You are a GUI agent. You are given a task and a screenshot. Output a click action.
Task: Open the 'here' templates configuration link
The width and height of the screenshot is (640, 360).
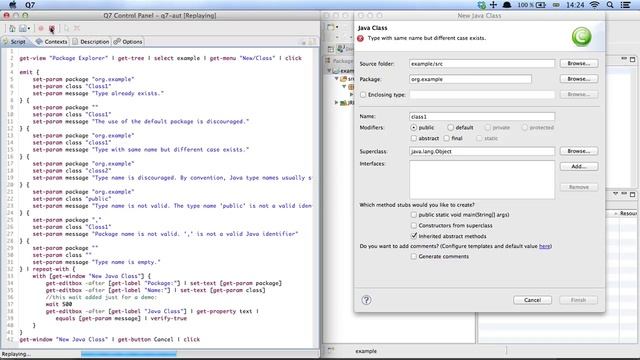[x=544, y=246]
